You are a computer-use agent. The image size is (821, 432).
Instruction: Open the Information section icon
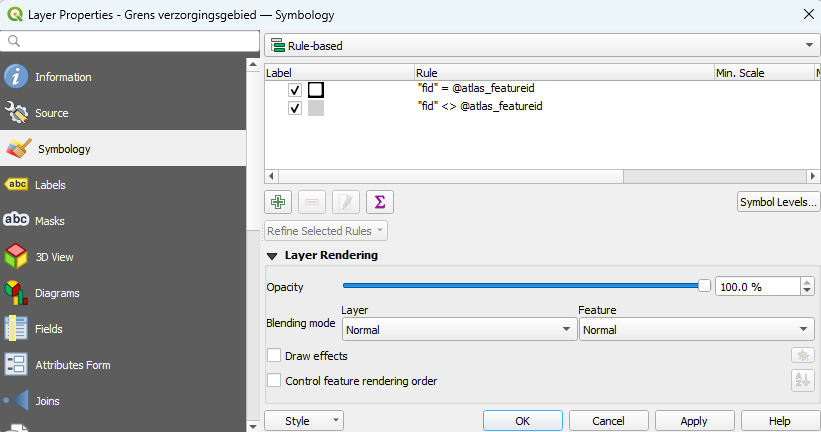(x=16, y=77)
